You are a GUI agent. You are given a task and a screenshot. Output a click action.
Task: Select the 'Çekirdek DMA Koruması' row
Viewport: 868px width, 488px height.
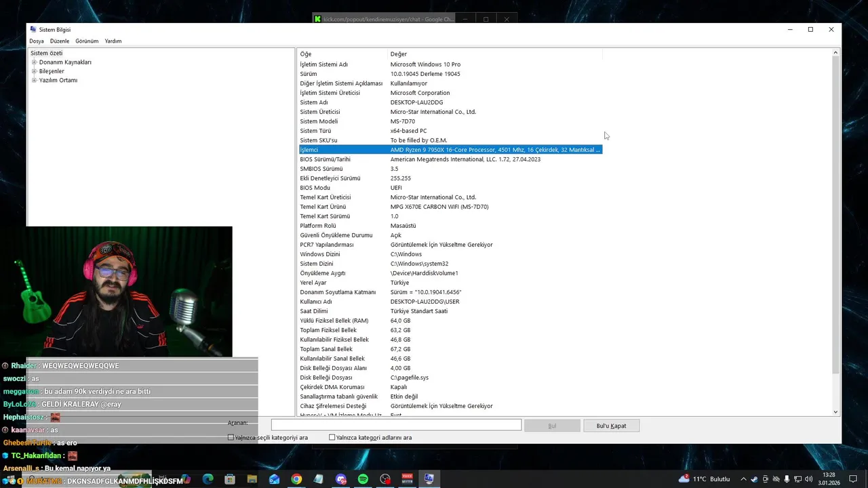(x=450, y=387)
